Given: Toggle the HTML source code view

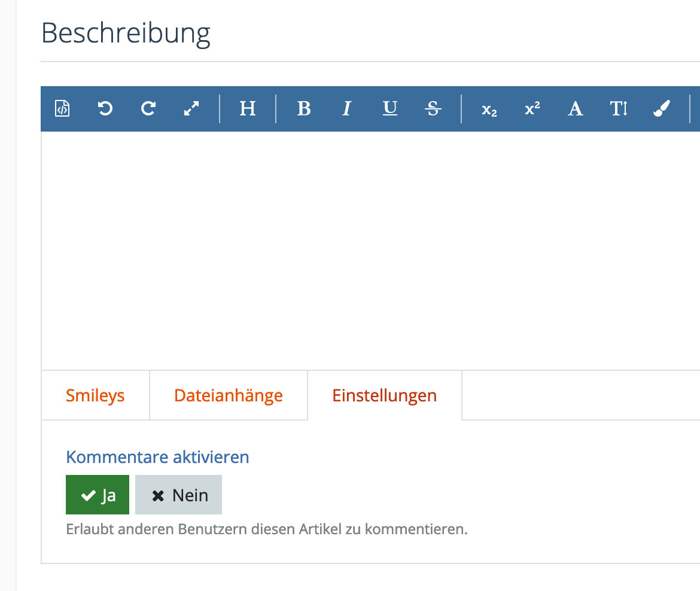Looking at the screenshot, I should tap(62, 109).
